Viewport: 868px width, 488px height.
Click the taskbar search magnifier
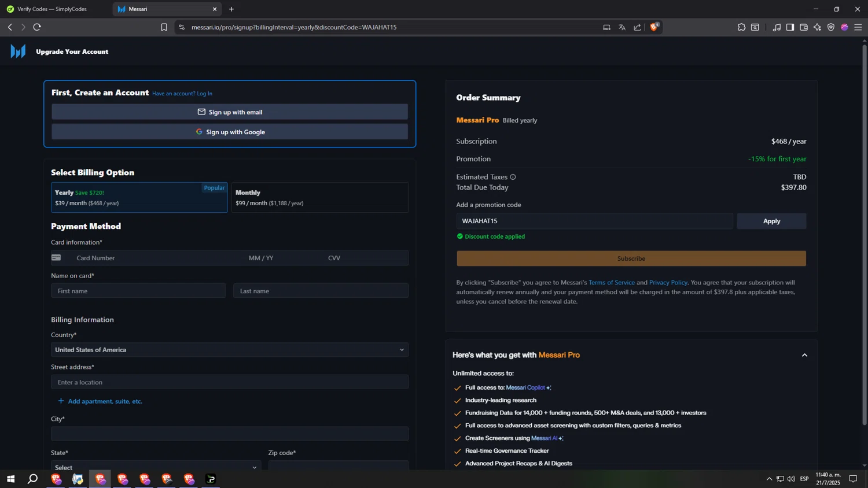click(33, 479)
